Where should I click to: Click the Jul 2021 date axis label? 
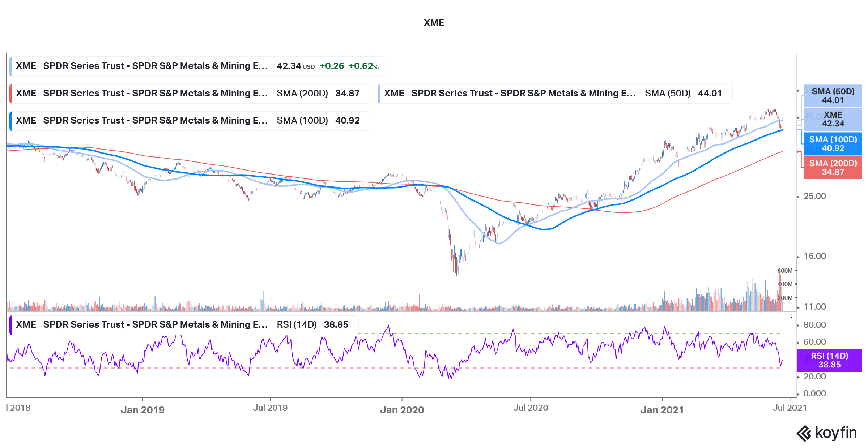(x=790, y=408)
